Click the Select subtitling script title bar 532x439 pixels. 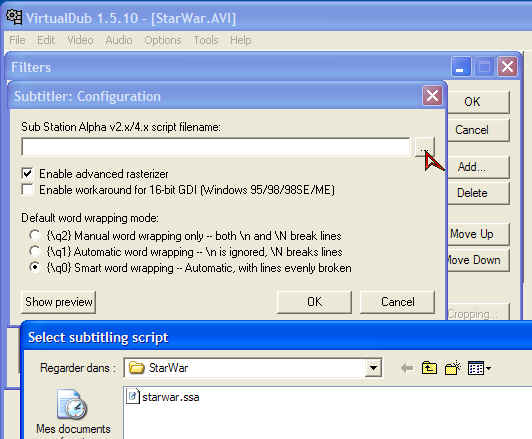coord(277,337)
